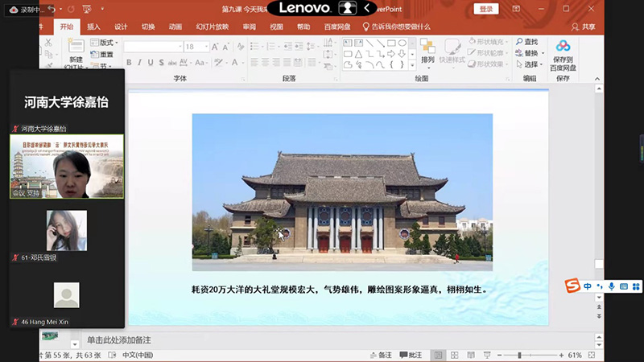Switch to slide sorter view icon
This screenshot has height=362, width=644.
pos(453,355)
